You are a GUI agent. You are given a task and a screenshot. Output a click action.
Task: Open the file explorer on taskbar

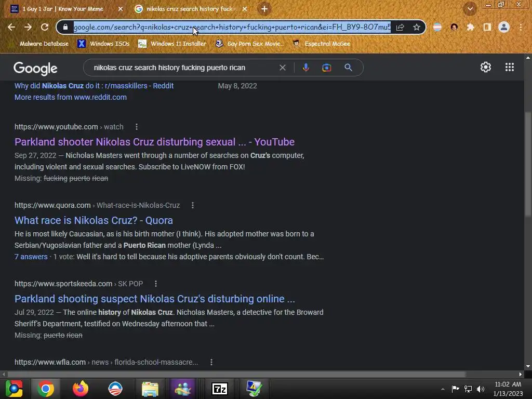click(150, 389)
